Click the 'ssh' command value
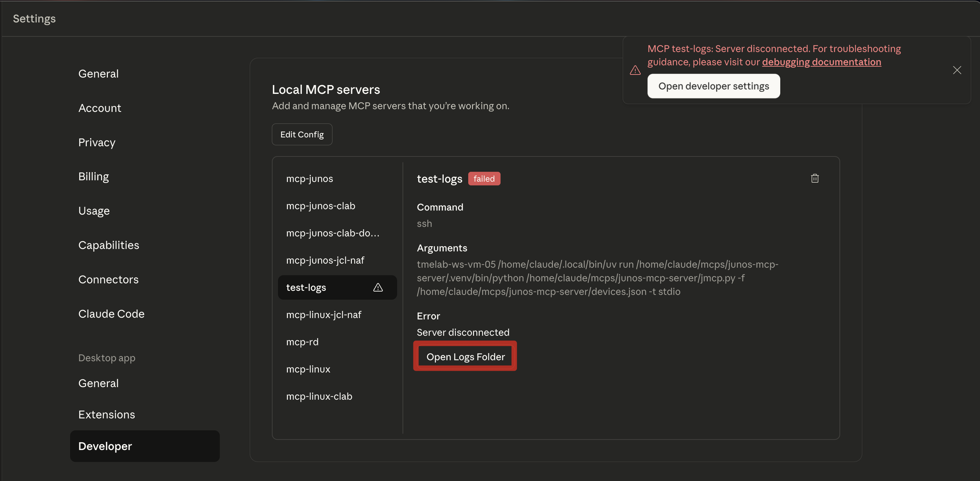This screenshot has height=481, width=980. [424, 223]
